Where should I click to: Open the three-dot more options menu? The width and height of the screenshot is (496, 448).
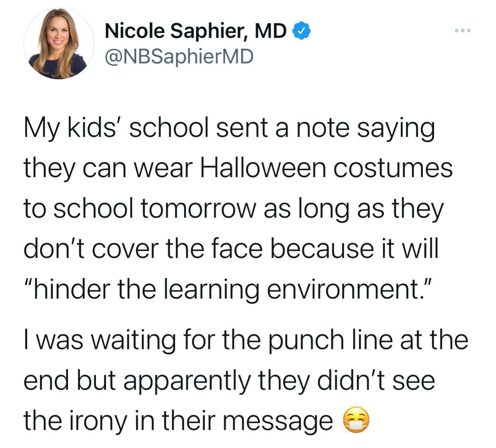coord(463,31)
